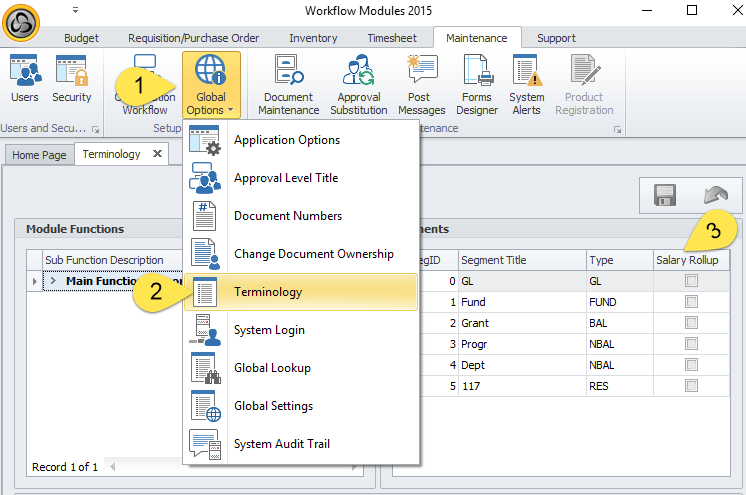Viewport: 746px width, 495px height.
Task: Open Document Maintenance tool
Action: [x=289, y=84]
